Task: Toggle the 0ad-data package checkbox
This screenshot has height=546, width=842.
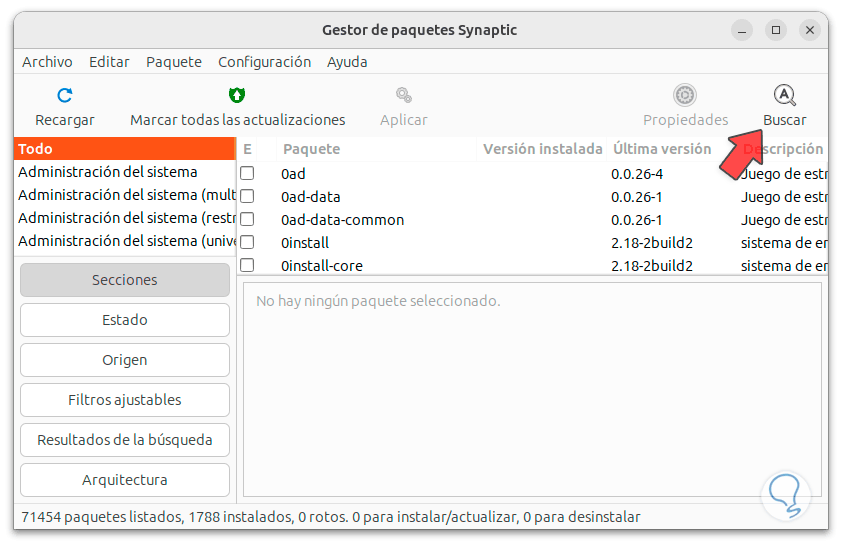Action: 247,196
